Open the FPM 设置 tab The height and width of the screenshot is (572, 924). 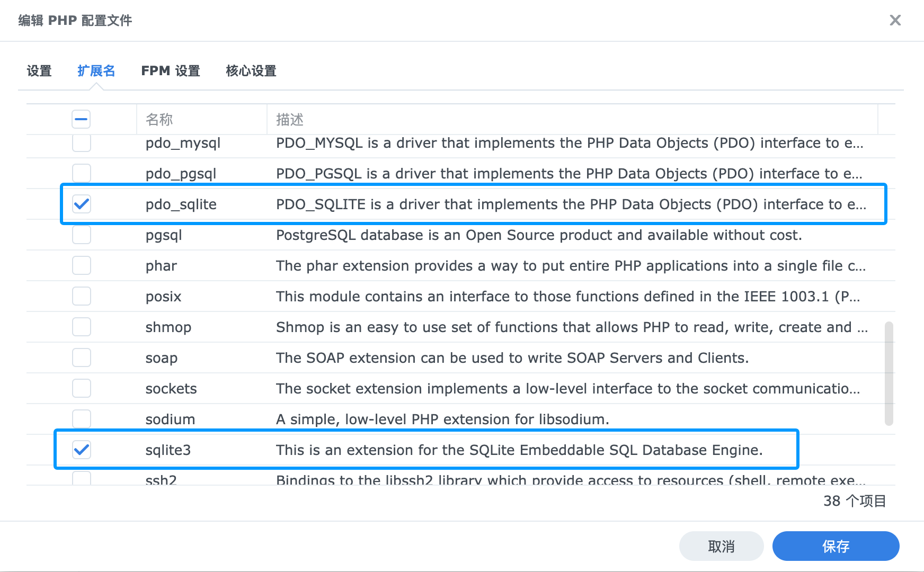(x=171, y=71)
